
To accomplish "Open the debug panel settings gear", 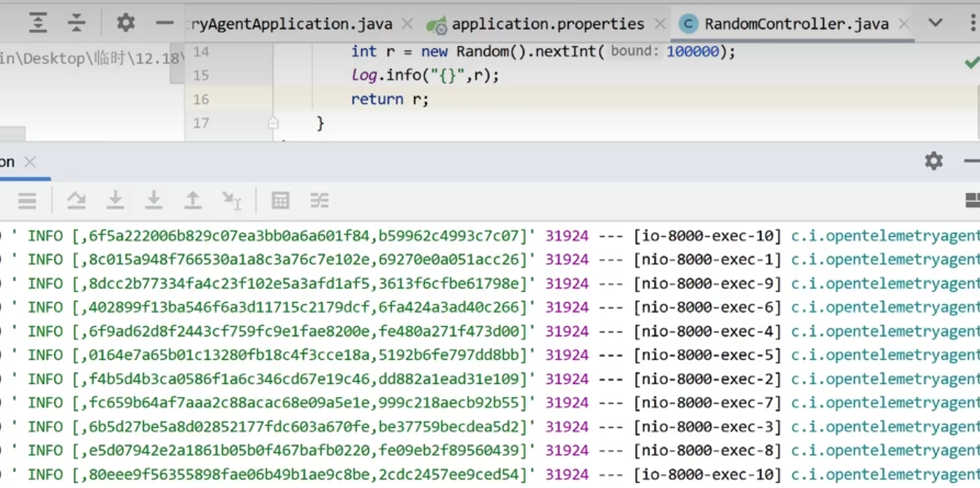I will 934,161.
